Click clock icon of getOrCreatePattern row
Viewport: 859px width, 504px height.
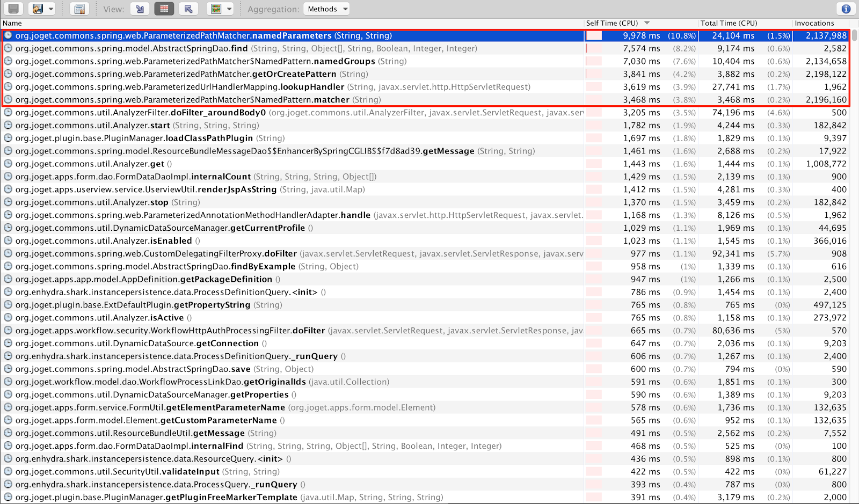pyautogui.click(x=8, y=74)
